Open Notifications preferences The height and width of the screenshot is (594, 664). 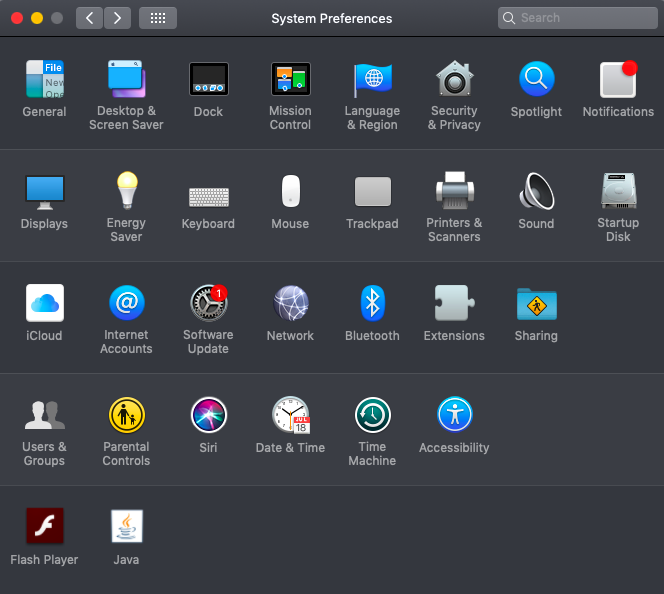tap(618, 80)
